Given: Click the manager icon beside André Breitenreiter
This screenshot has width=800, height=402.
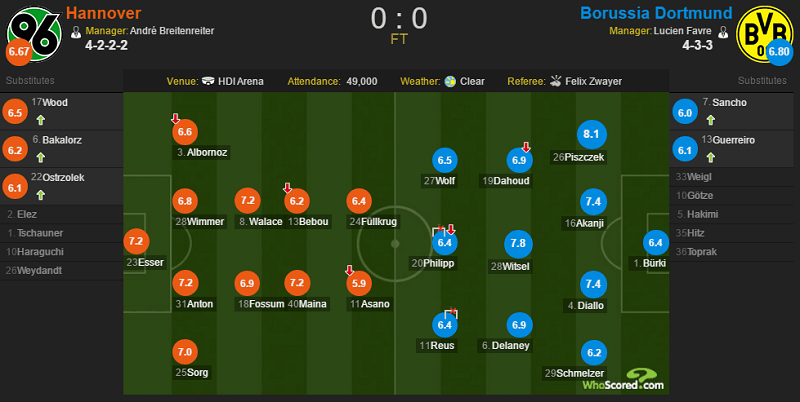Looking at the screenshot, I should click(76, 32).
